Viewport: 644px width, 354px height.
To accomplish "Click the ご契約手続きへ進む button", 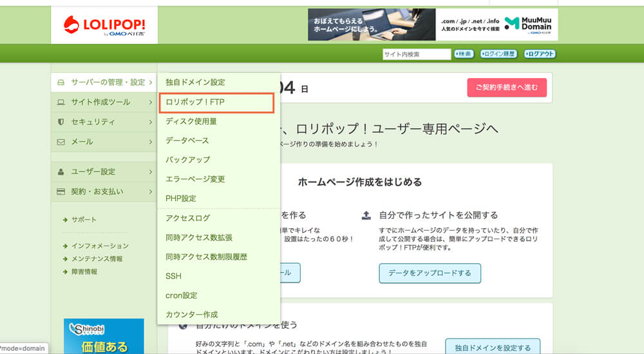I will [507, 88].
